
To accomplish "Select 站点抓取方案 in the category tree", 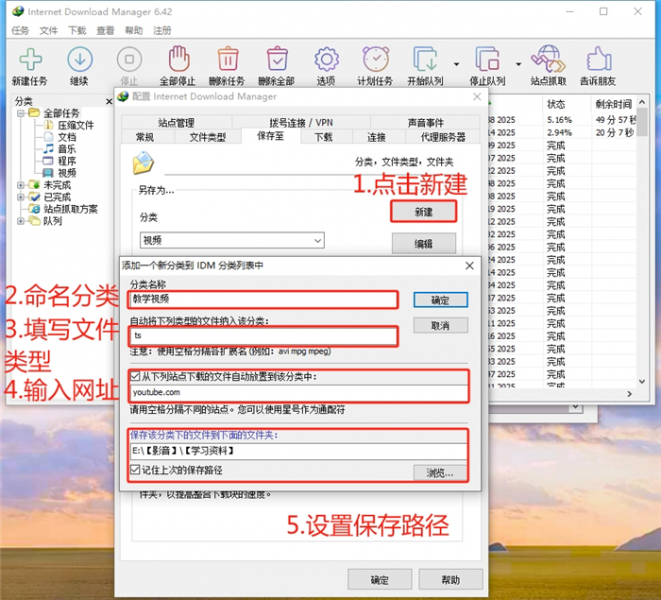I will (70, 209).
